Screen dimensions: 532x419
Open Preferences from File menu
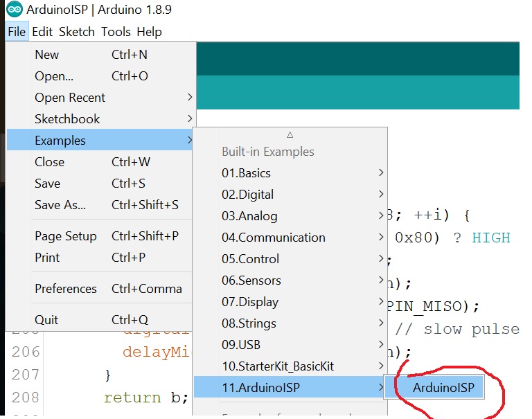66,289
